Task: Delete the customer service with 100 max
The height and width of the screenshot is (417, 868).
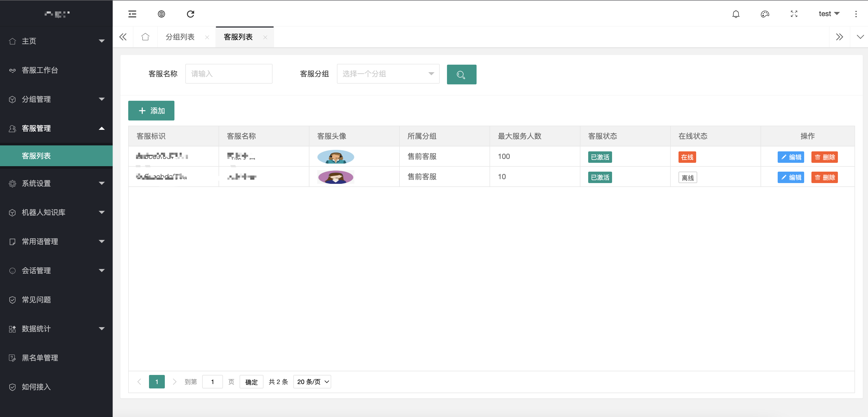Action: [825, 157]
